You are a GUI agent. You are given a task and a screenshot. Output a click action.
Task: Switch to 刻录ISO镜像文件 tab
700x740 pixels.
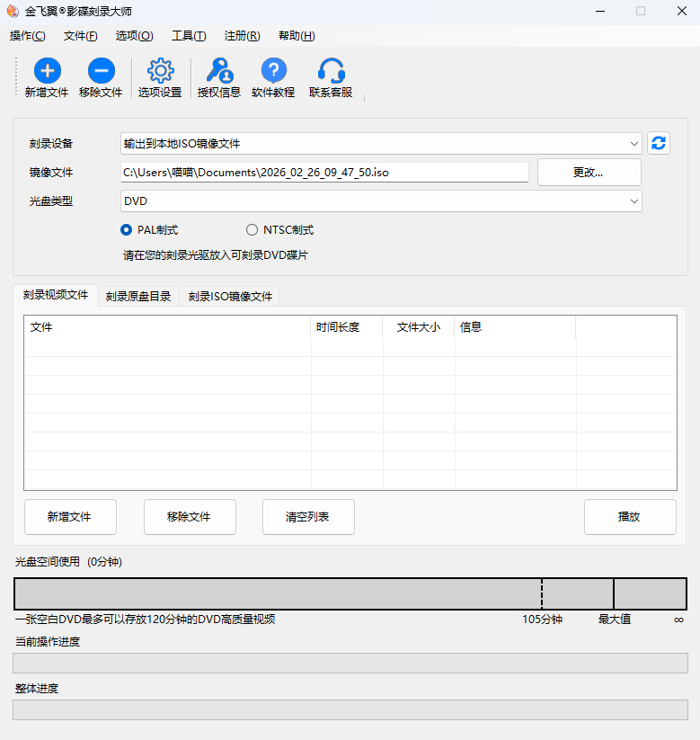point(230,296)
